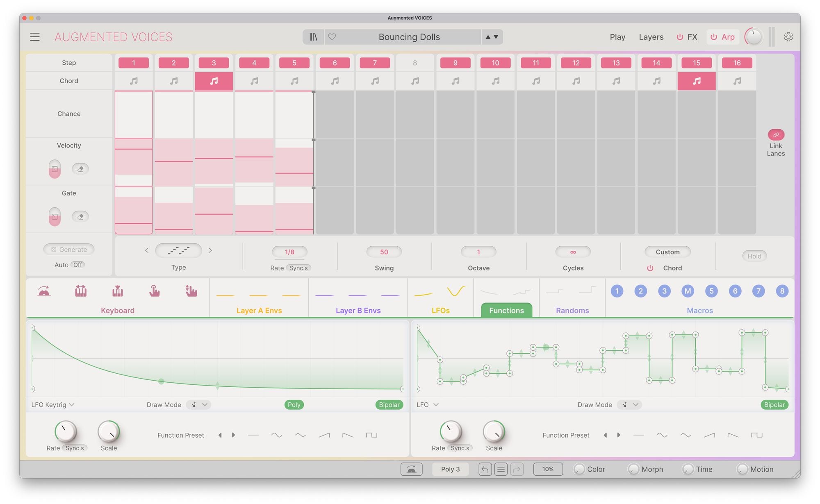Screen dimensions: 820x504
Task: Select the flat line preset in right function
Action: (638, 435)
